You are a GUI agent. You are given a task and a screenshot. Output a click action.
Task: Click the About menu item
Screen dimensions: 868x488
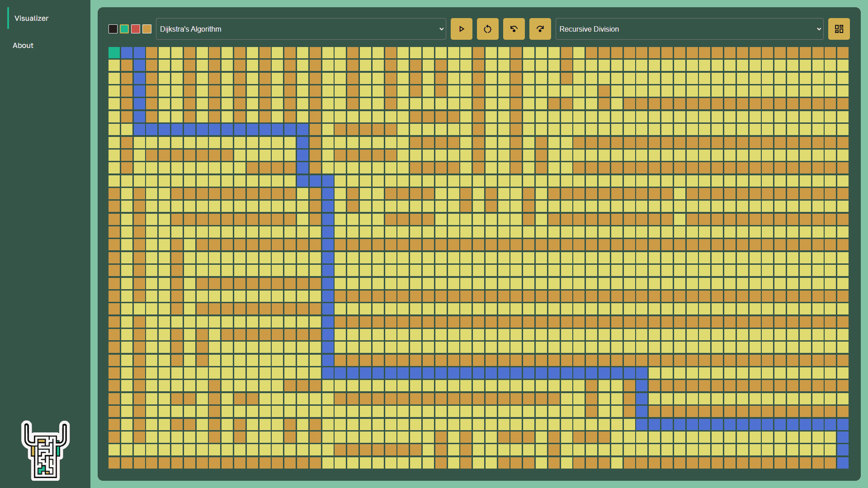23,45
